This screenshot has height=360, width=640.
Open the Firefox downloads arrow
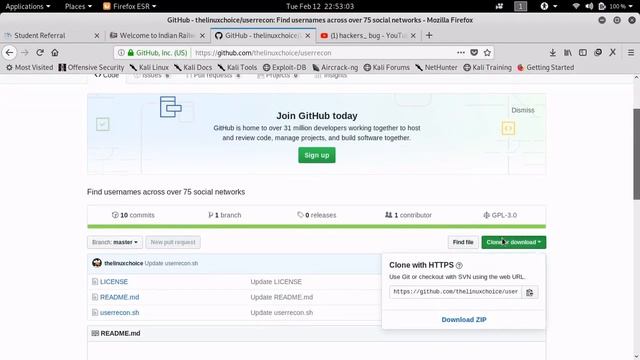(552, 53)
